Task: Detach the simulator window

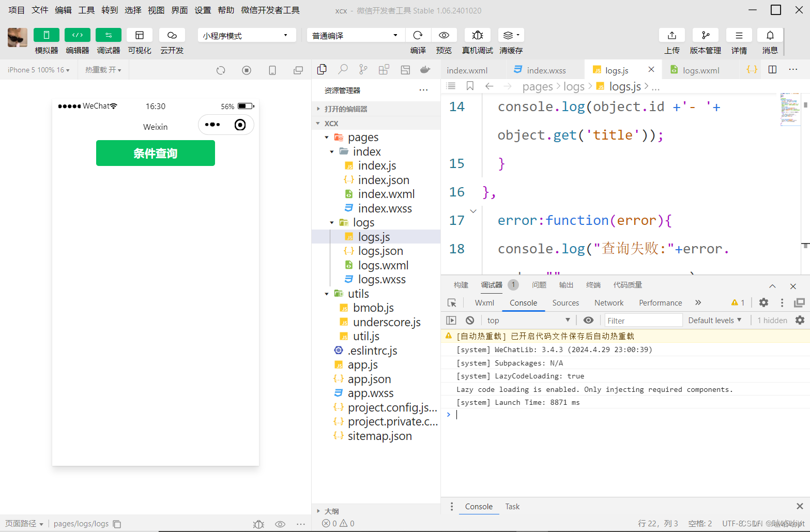Action: point(298,70)
